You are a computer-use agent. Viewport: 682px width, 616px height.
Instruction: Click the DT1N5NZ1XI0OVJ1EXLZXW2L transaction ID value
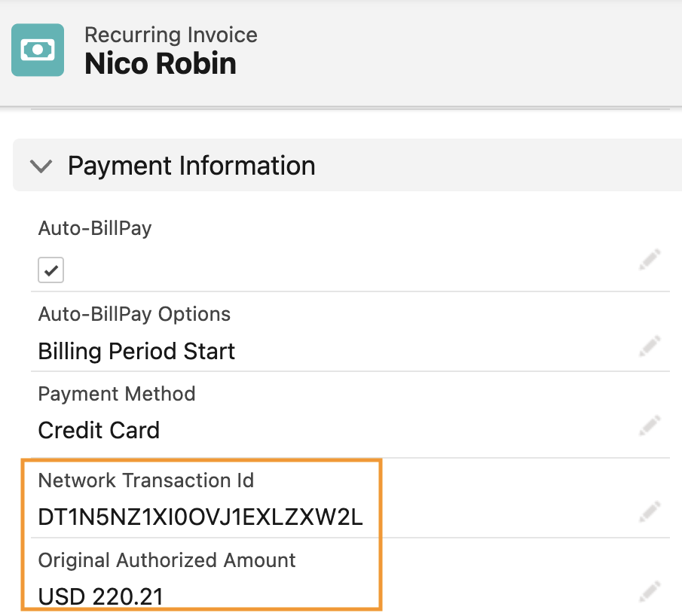tap(200, 517)
